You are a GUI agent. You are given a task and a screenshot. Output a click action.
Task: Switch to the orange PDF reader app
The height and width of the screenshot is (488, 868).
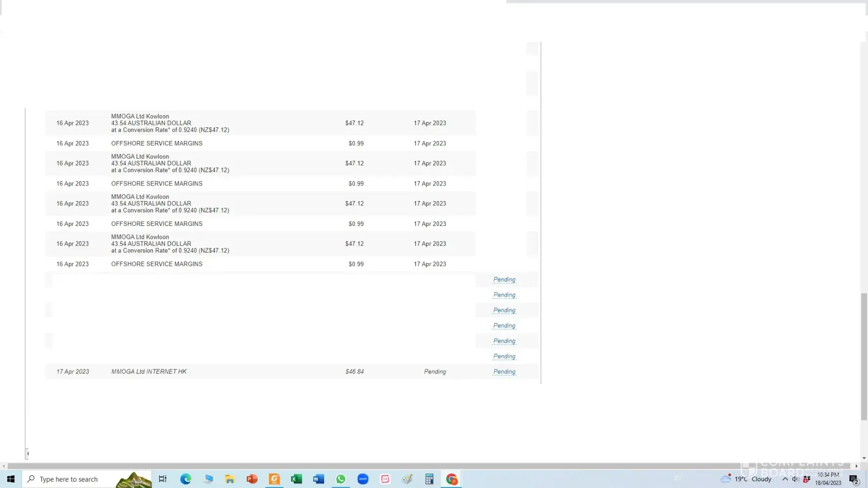point(274,479)
